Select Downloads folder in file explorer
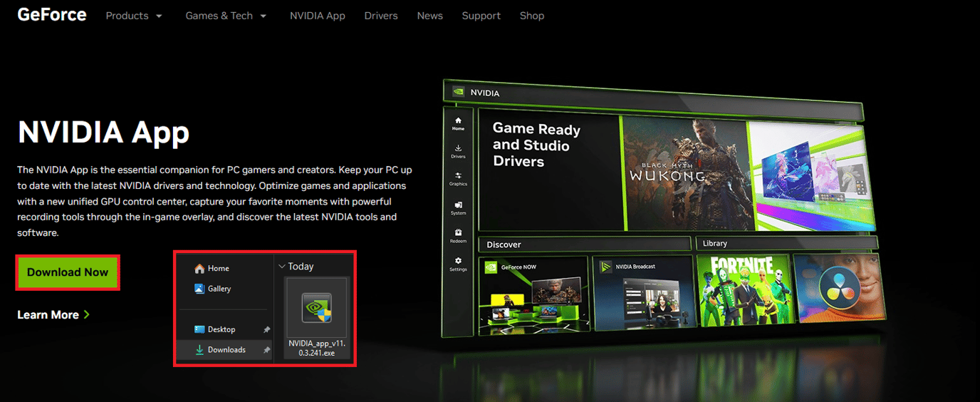 click(x=226, y=350)
